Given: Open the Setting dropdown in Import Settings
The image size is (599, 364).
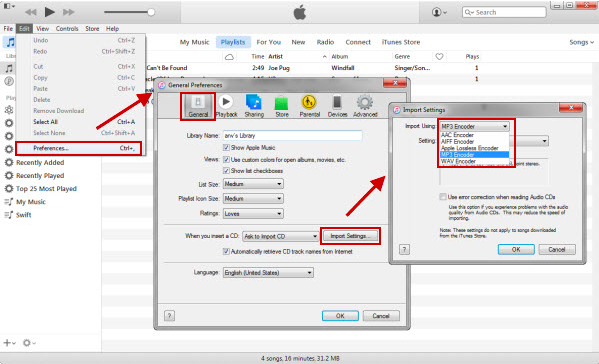Looking at the screenshot, I should point(529,141).
